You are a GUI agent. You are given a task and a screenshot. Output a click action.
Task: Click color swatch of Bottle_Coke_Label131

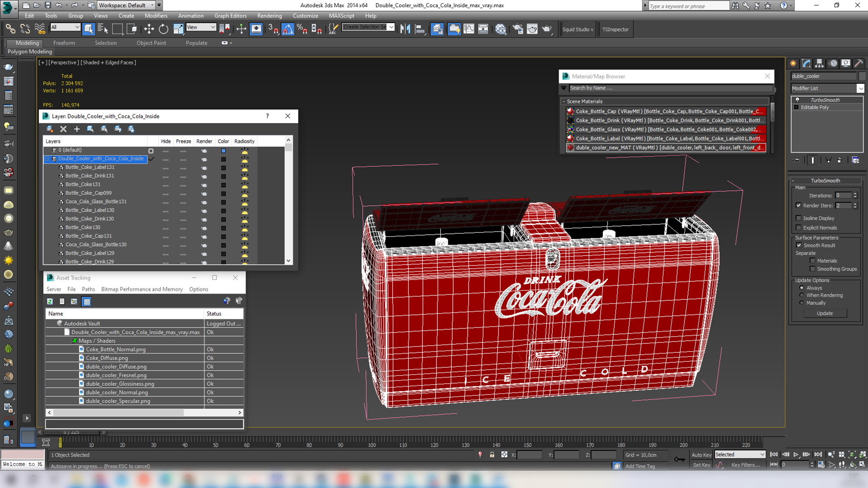pyautogui.click(x=223, y=168)
